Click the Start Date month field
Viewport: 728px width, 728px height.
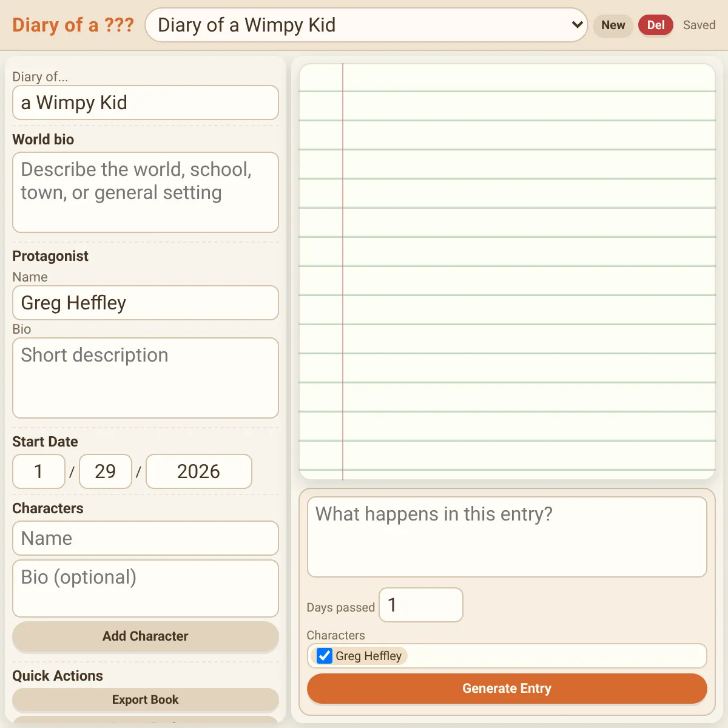pyautogui.click(x=39, y=471)
